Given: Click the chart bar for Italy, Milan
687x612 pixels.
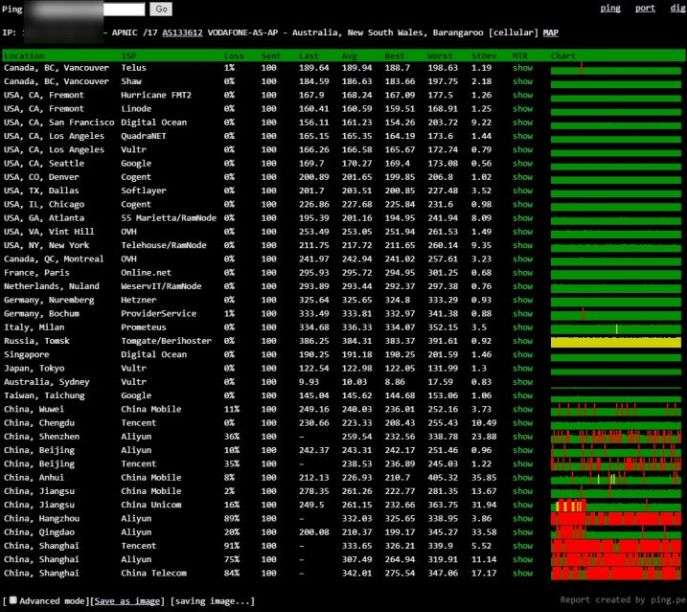Looking at the screenshot, I should click(x=616, y=329).
